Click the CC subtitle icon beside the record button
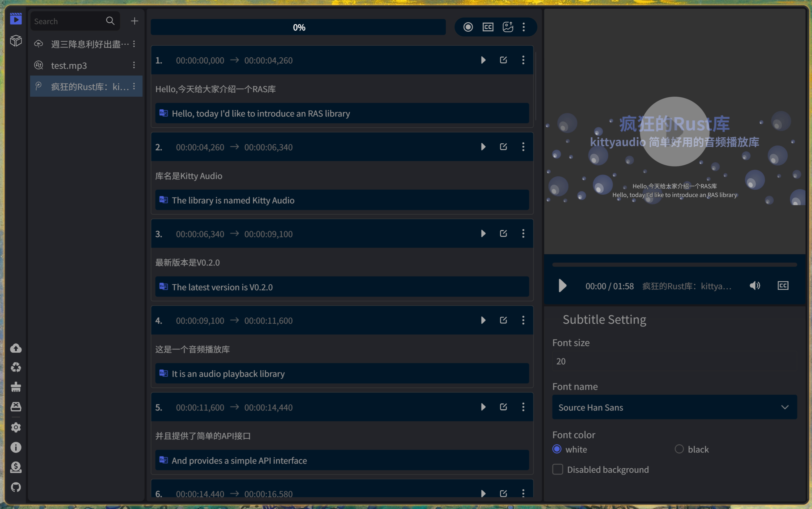Screen dimensions: 812x509 [488, 27]
